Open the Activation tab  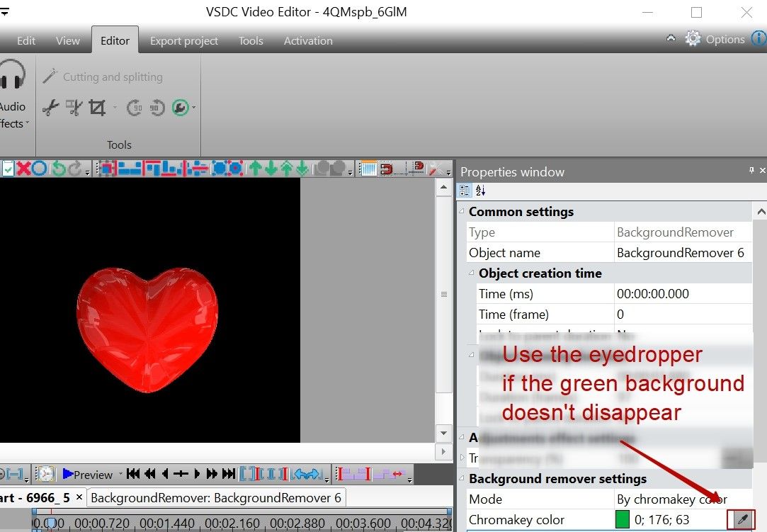pos(308,40)
